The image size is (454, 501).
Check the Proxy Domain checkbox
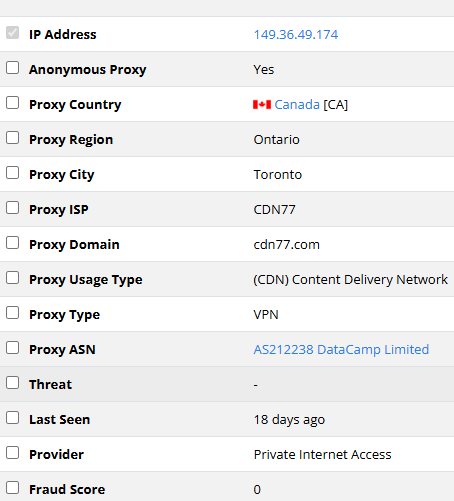(13, 243)
